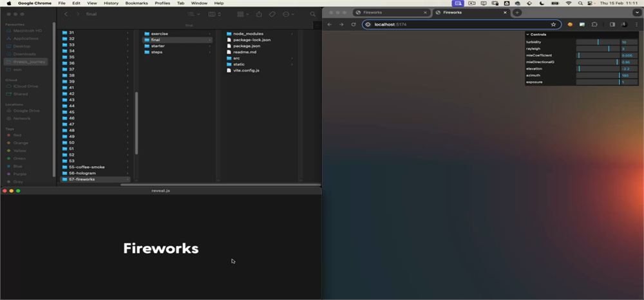Open Finder list view options dropdown
Viewport: 644px width, 300px height.
pyautogui.click(x=193, y=14)
